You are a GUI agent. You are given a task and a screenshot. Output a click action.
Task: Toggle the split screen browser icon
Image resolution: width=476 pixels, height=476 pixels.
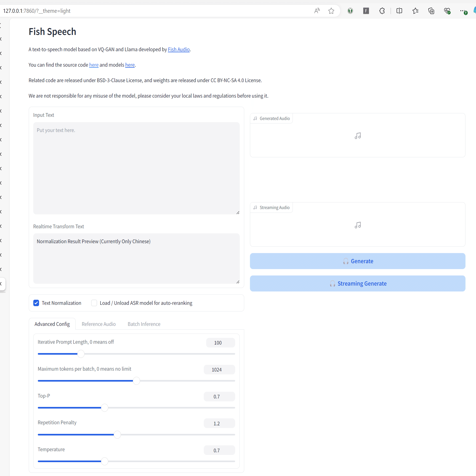coord(399,11)
